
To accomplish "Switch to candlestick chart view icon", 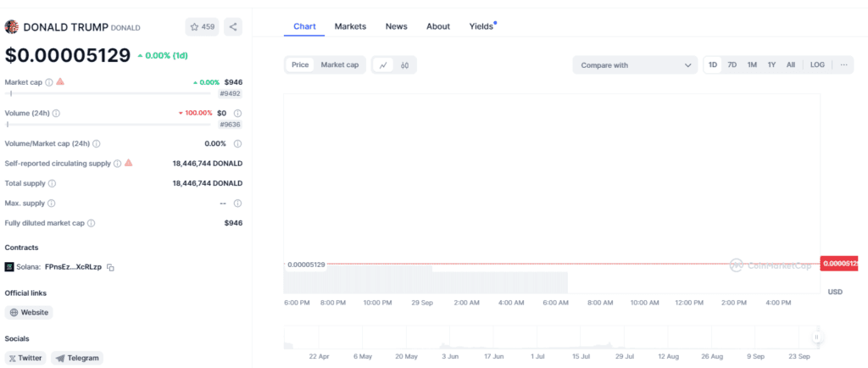I will tap(404, 65).
